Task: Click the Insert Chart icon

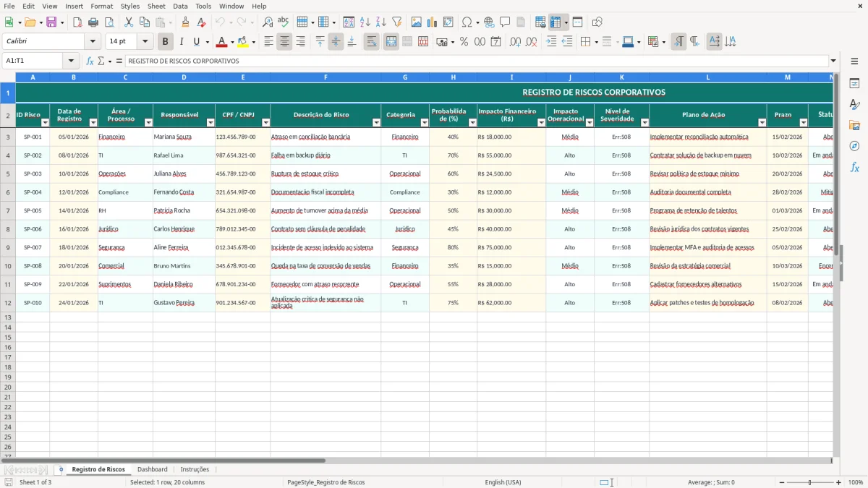Action: (x=432, y=22)
